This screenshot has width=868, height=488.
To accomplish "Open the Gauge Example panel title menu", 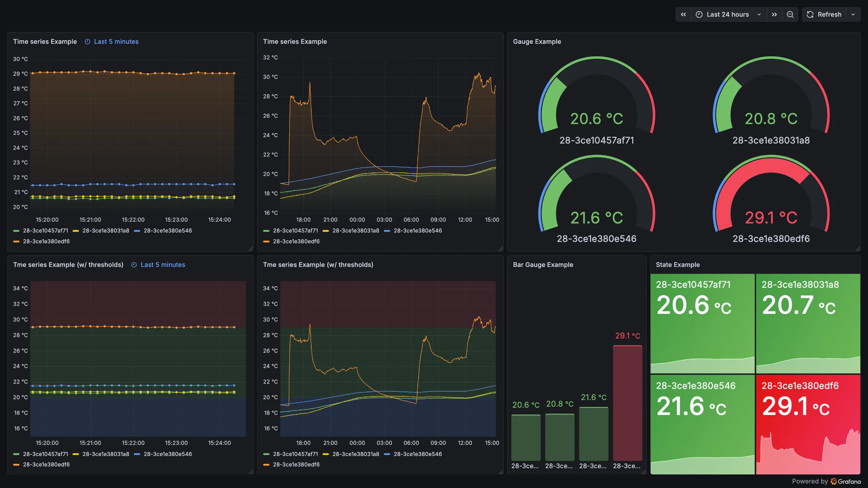I will coord(537,42).
